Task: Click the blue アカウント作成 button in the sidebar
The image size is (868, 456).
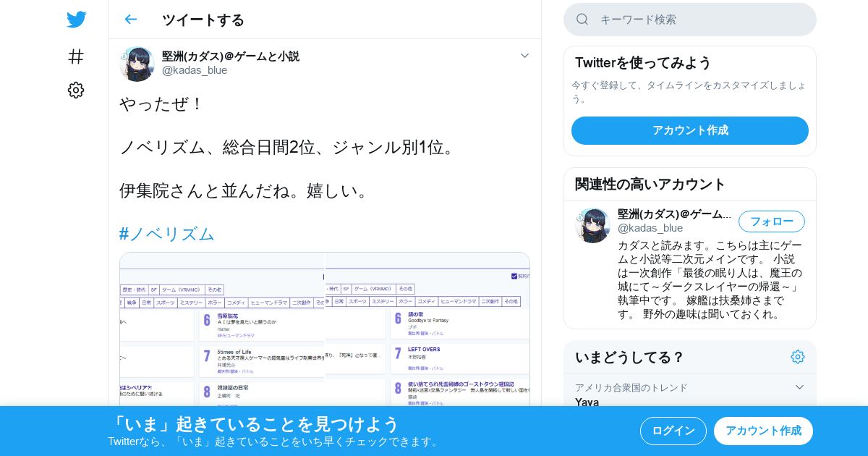Action: pyautogui.click(x=690, y=130)
